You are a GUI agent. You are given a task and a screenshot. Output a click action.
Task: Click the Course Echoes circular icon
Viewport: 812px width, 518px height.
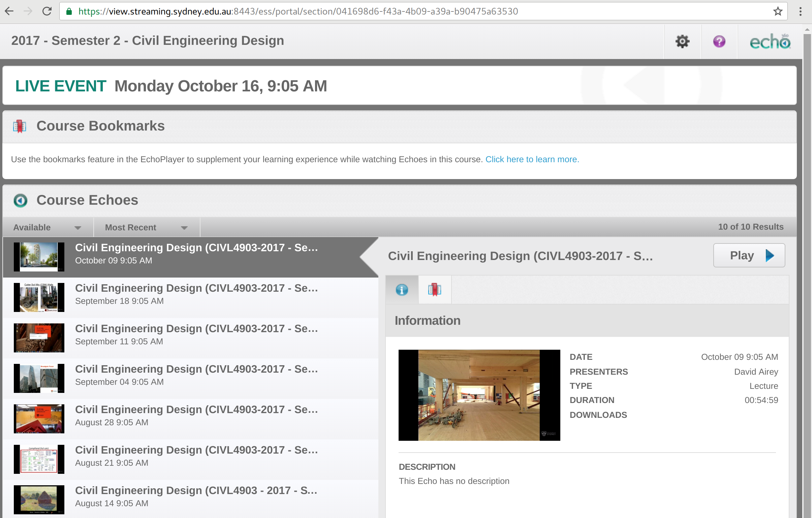(20, 200)
